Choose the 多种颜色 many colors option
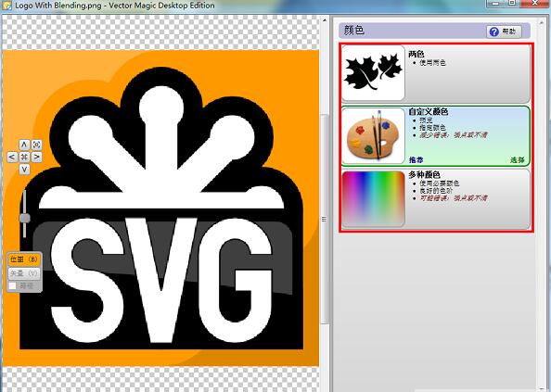This screenshot has width=551, height=392. coord(436,199)
